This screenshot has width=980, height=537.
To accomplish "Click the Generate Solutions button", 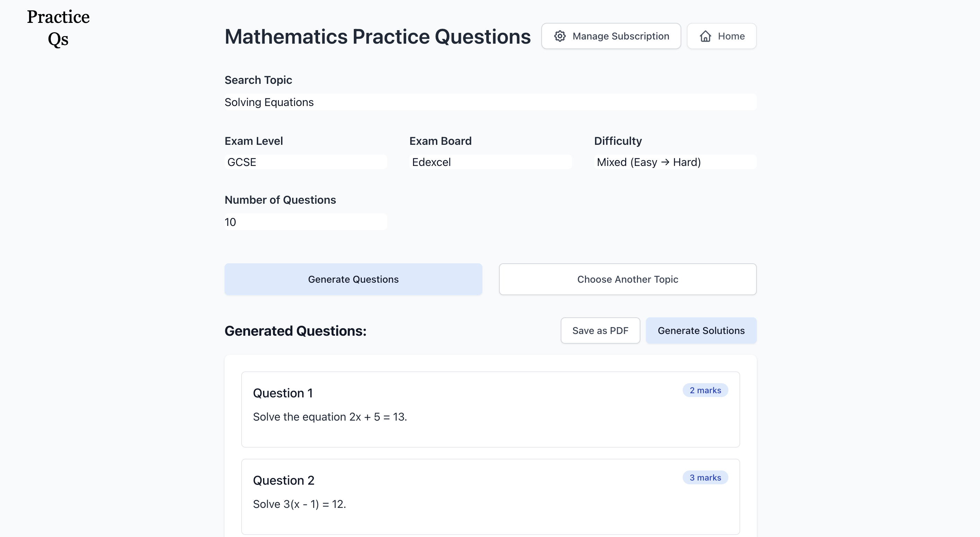I will pos(701,330).
